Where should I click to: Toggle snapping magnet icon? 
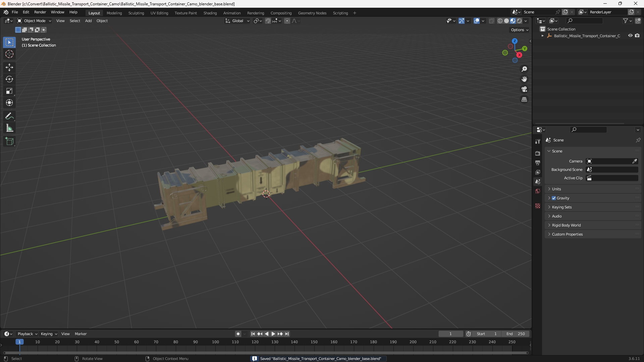click(268, 21)
